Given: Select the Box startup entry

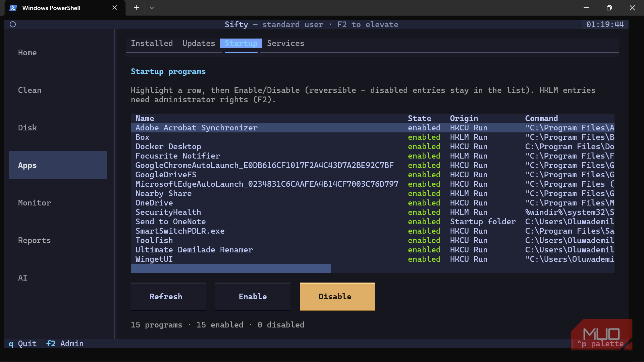Looking at the screenshot, I should 373,137.
